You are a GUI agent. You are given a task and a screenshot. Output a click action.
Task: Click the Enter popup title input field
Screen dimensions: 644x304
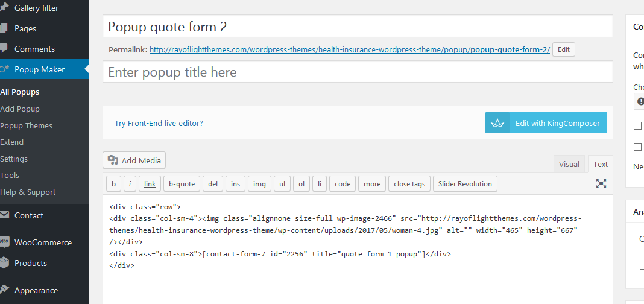point(357,72)
